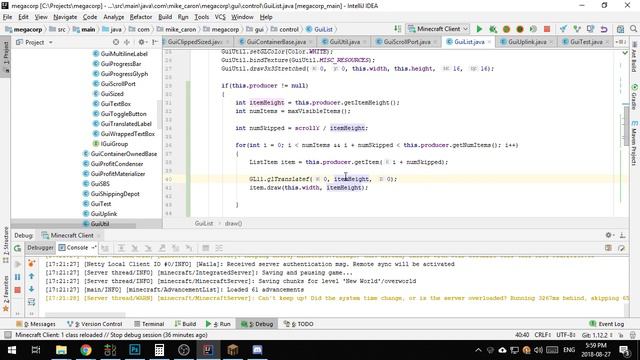Viewport: 640px width, 360px height.
Task: Open the Windows Start menu
Action: coord(11,350)
